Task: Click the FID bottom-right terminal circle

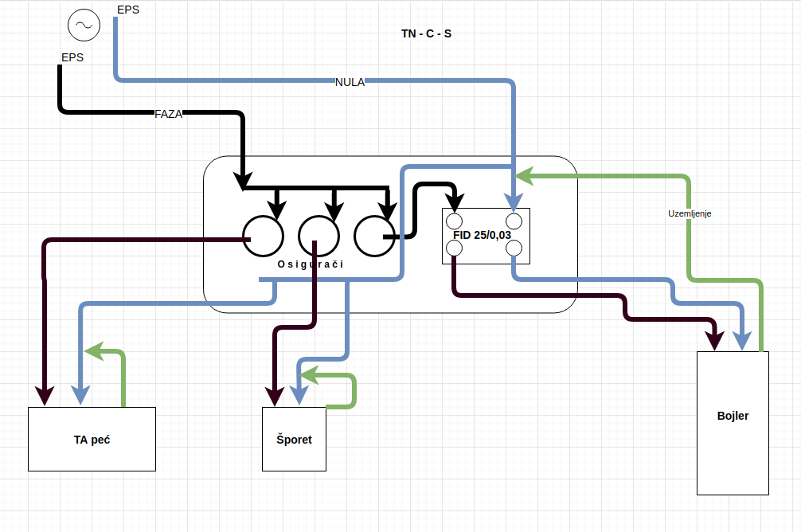Action: (x=514, y=248)
